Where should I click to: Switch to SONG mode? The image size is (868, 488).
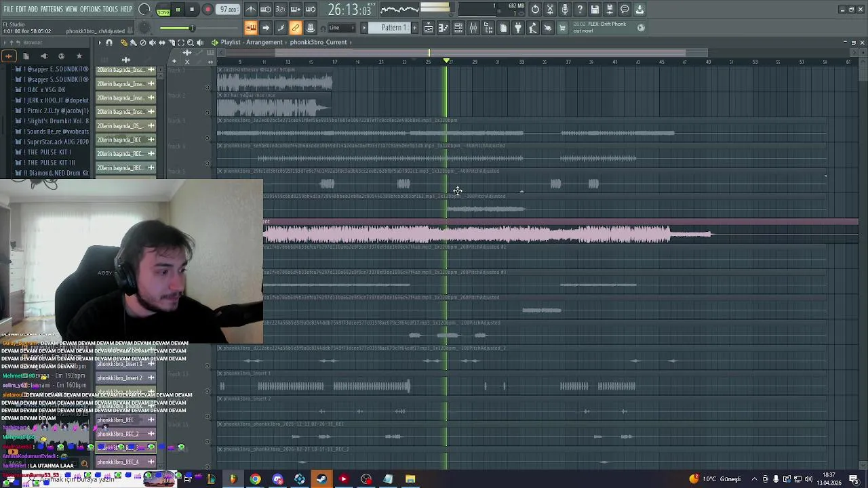[163, 12]
